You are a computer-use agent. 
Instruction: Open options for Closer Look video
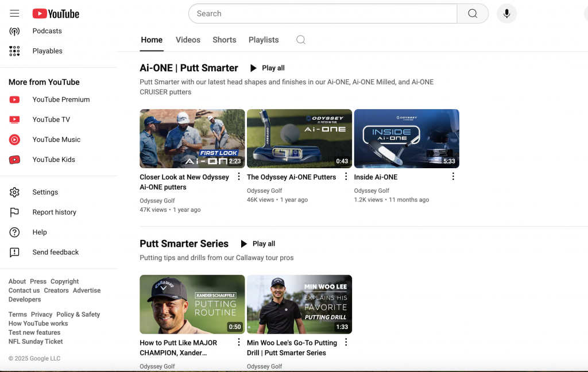pyautogui.click(x=239, y=176)
